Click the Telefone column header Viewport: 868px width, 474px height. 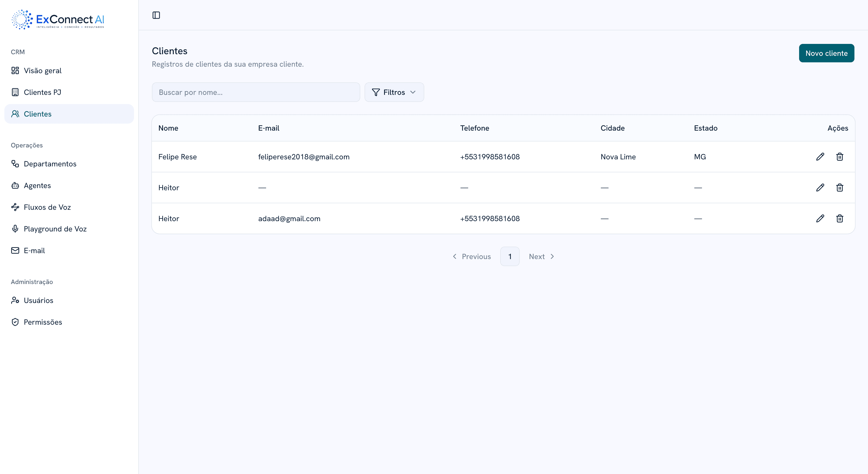click(475, 128)
